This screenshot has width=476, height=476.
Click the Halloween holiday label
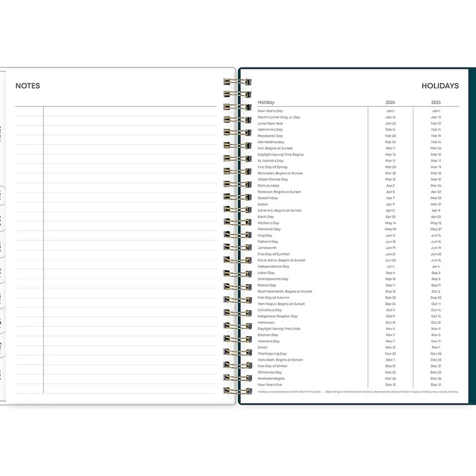(266, 323)
